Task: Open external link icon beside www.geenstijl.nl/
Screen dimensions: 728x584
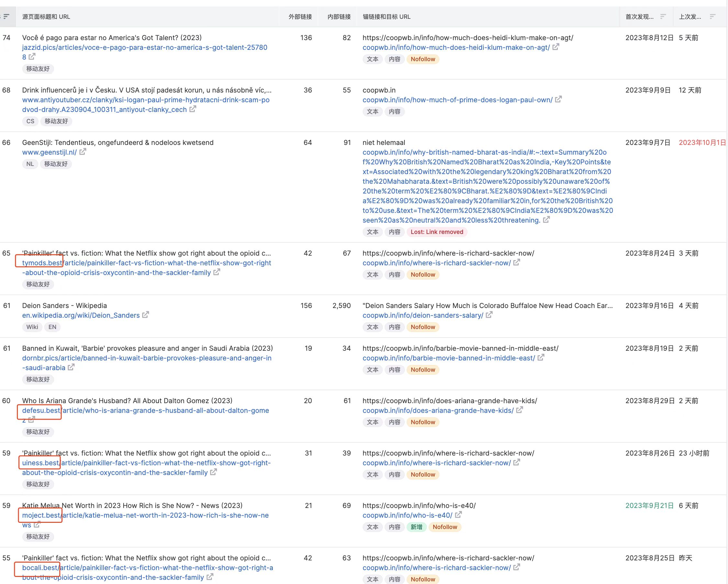Action: pos(83,152)
